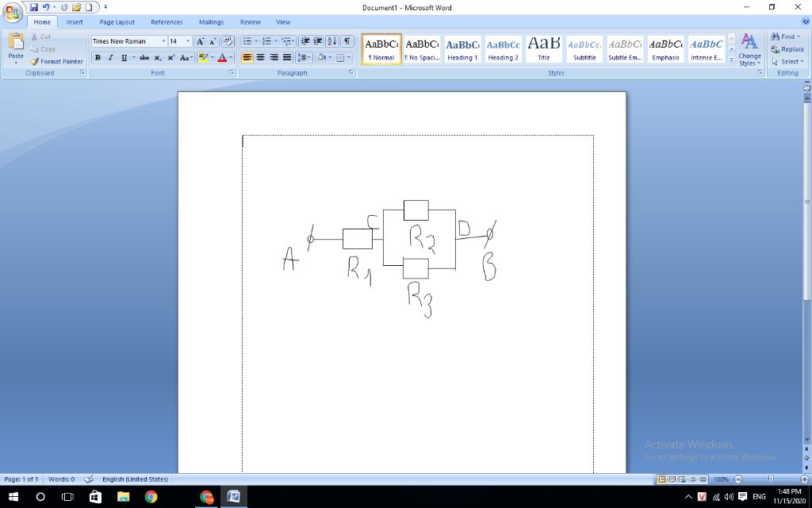Shrink the font size
The image size is (812, 508).
tap(213, 41)
